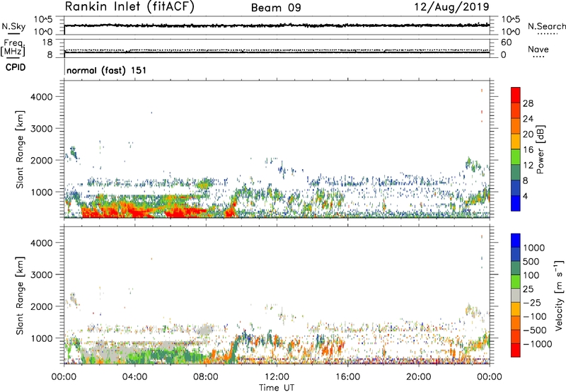Click the 'Nave' legend label
Viewport: 566px width, 392px height.
coord(538,50)
